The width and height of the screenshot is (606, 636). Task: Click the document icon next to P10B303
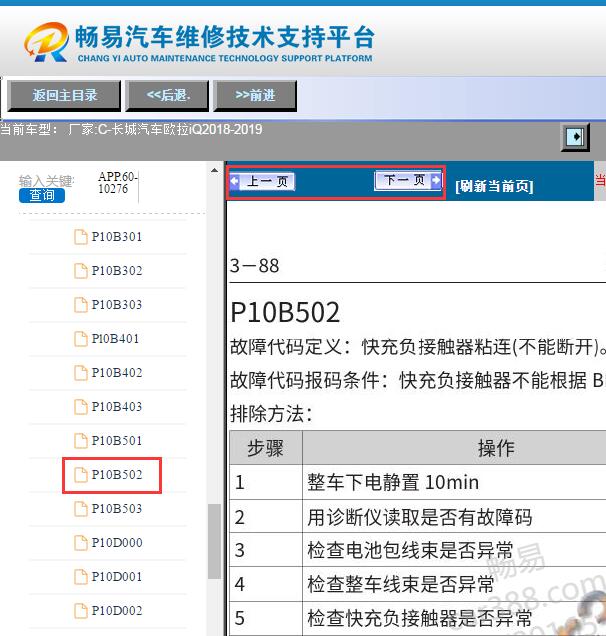pos(81,305)
